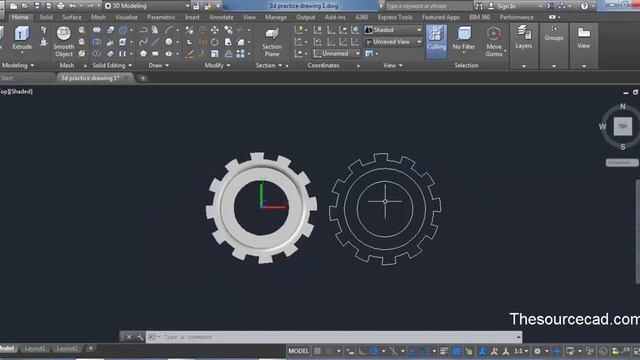
Task: Open the 1:1 annotation scale menu
Action: tap(520, 351)
